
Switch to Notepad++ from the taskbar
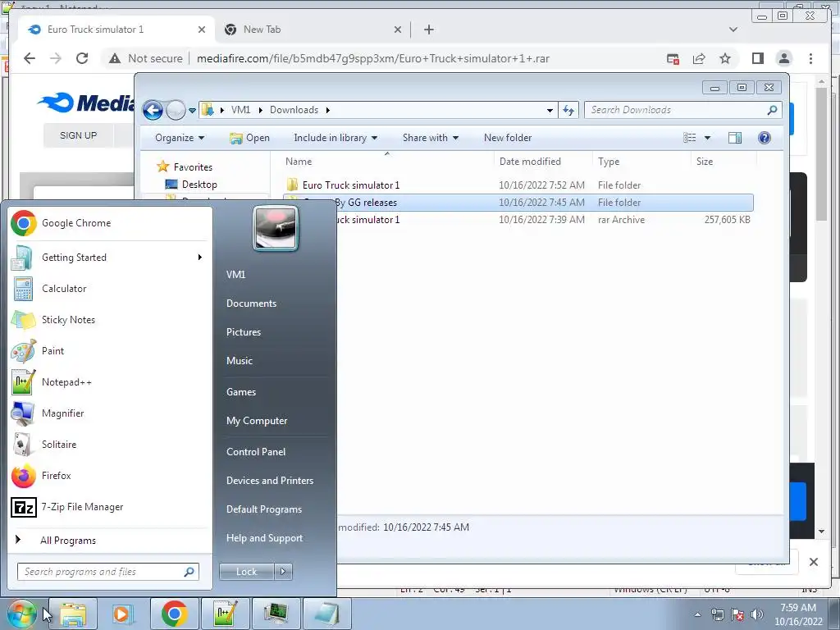(225, 614)
